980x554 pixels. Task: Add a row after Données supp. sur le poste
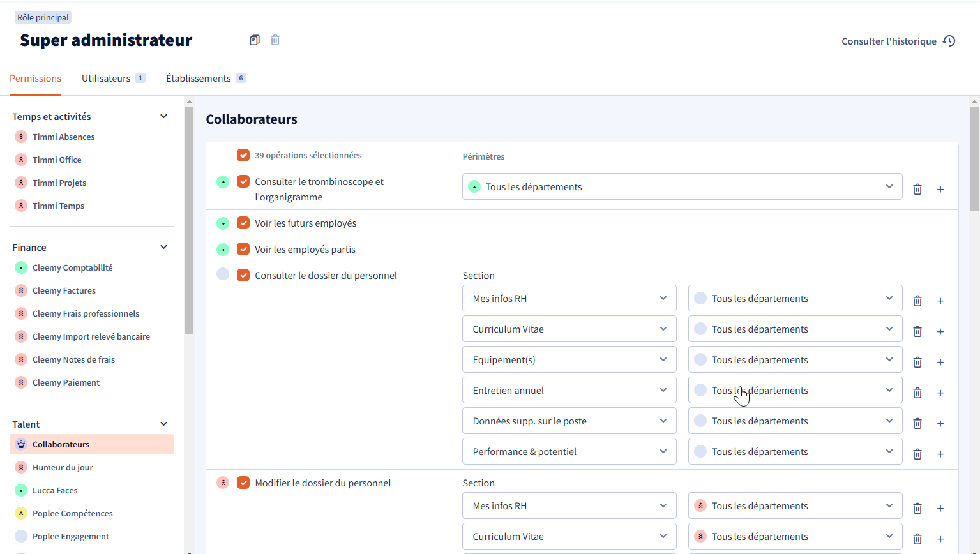(x=940, y=423)
